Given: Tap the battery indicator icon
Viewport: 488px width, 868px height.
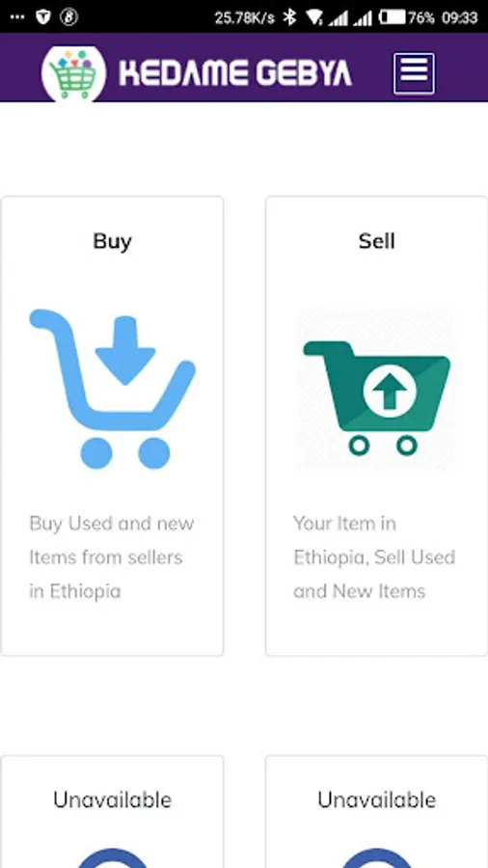Looking at the screenshot, I should [393, 17].
